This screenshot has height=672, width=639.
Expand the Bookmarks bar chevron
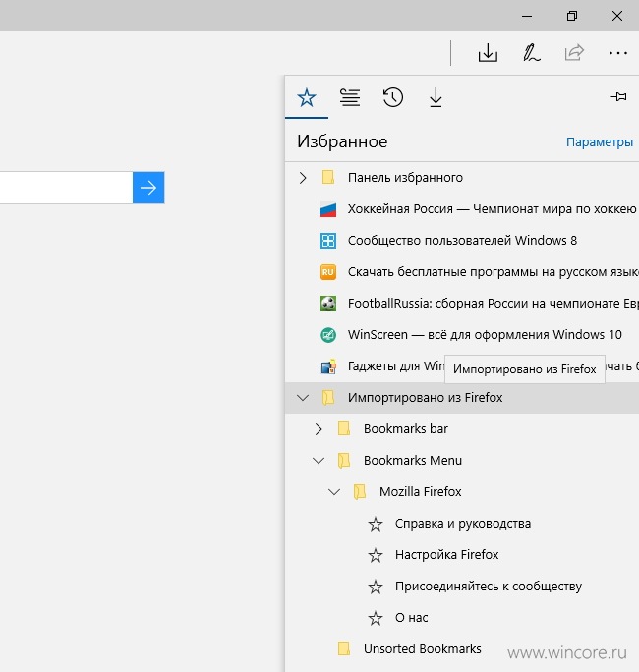point(319,429)
